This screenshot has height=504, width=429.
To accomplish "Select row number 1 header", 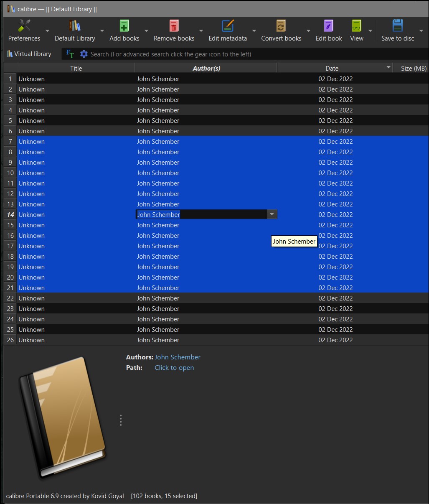I will [10, 79].
